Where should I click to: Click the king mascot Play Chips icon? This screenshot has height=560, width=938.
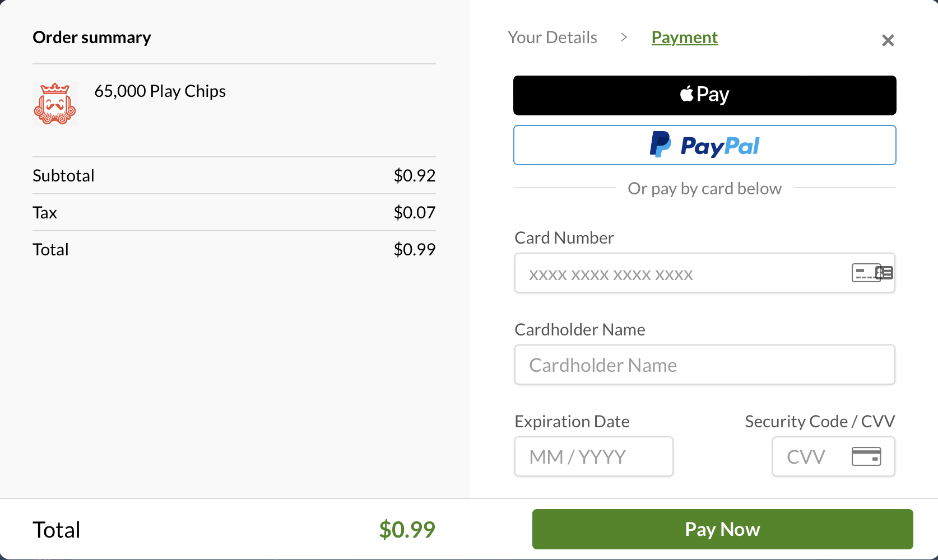(54, 104)
